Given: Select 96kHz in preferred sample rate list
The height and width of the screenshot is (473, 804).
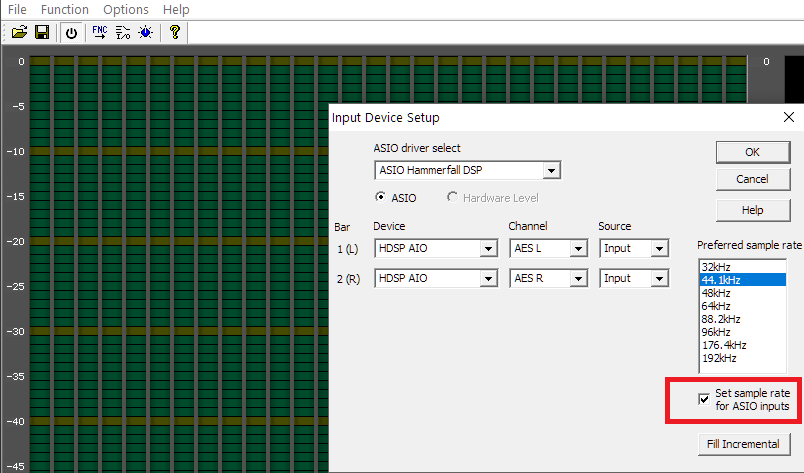Looking at the screenshot, I should (742, 332).
